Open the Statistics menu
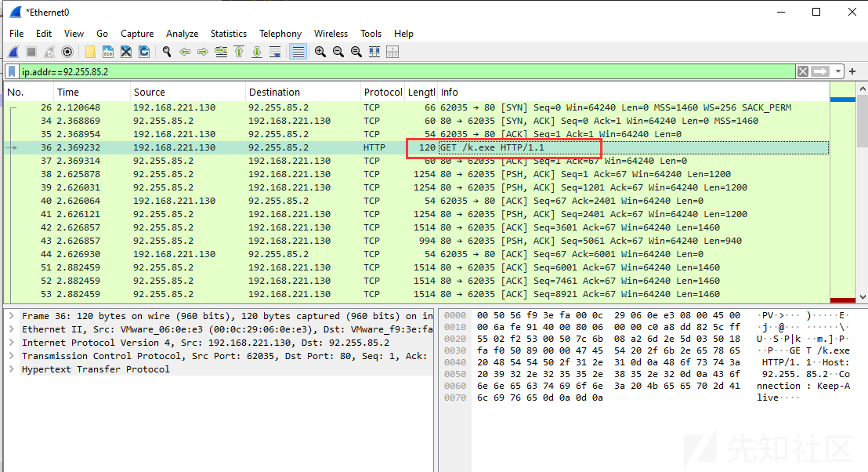Viewport: 868px width, 472px height. coord(229,34)
